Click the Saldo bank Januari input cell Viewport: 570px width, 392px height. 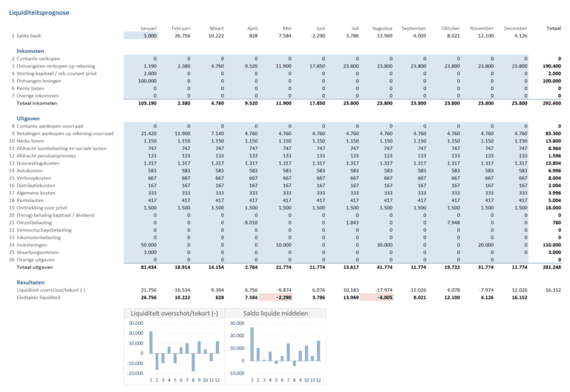[x=141, y=35]
